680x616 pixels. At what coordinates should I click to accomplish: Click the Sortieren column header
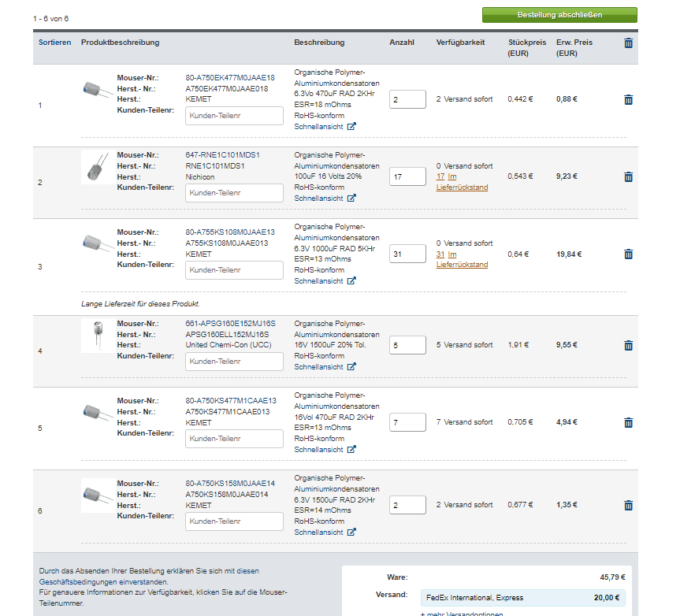(x=54, y=43)
